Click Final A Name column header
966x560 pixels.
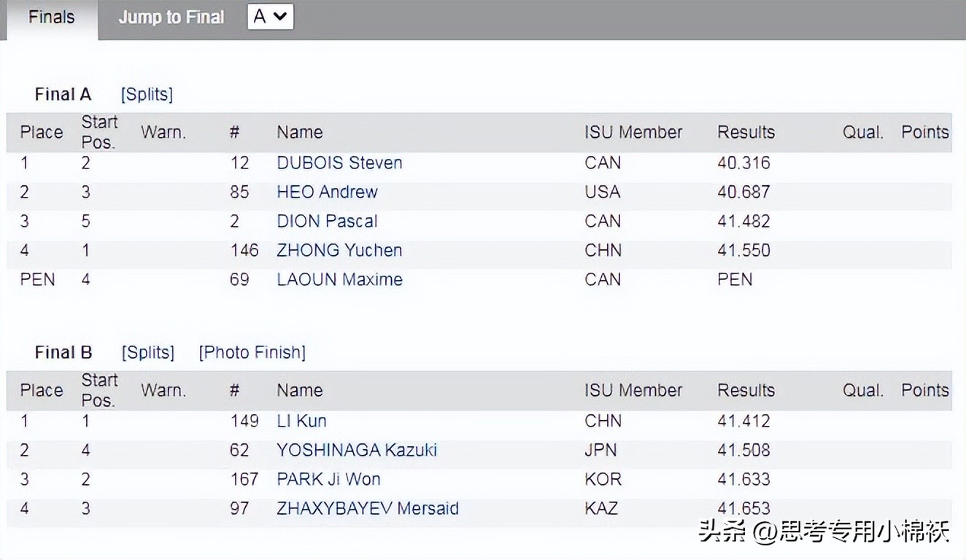tap(299, 132)
